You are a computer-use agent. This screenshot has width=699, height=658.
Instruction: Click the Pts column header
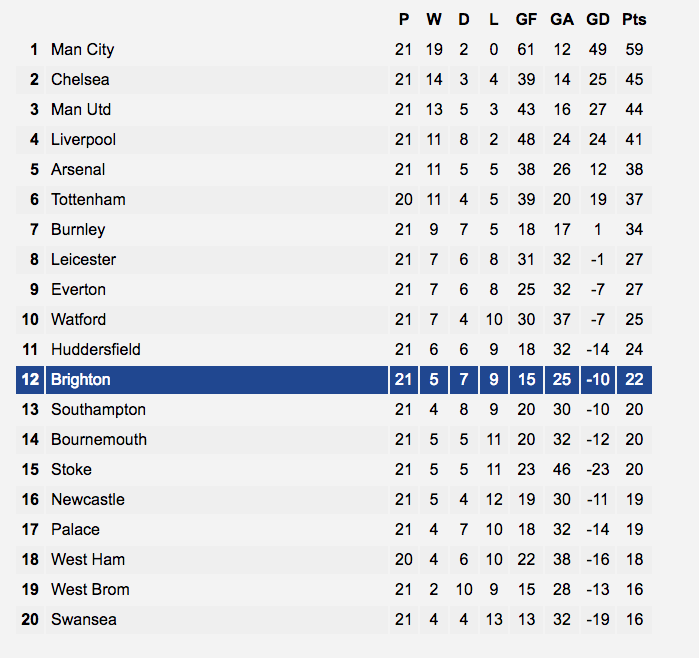[x=634, y=20]
